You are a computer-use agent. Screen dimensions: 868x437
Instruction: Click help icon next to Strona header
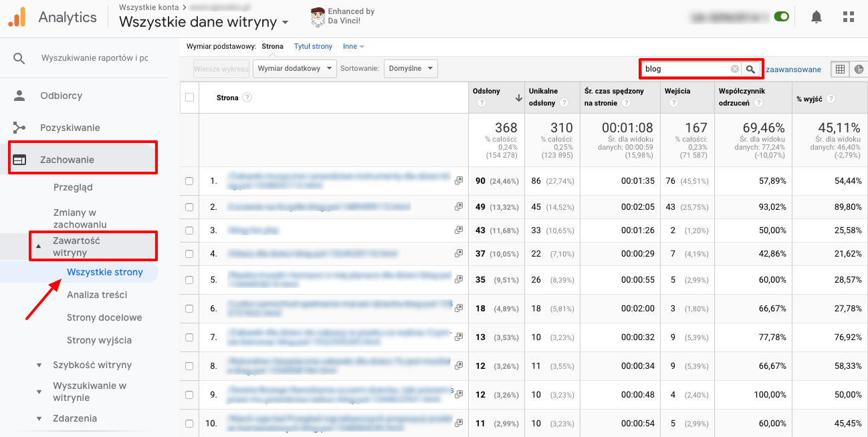(247, 98)
